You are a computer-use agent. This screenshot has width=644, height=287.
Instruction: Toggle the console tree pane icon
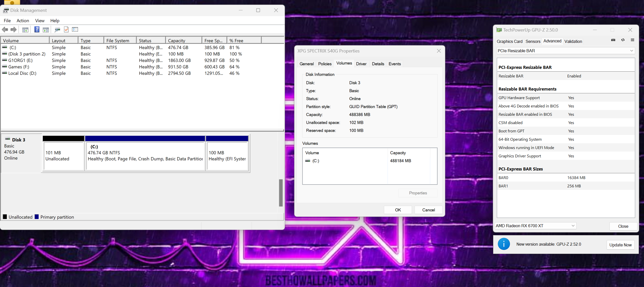tap(25, 30)
